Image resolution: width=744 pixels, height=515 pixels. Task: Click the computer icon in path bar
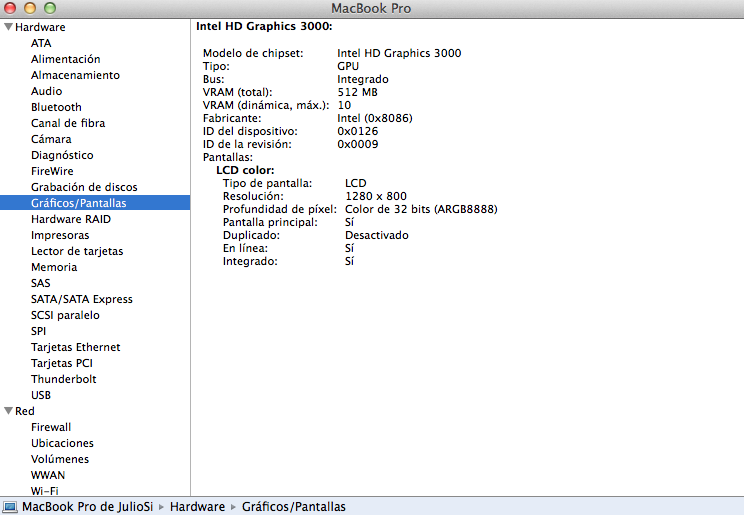pyautogui.click(x=9, y=507)
